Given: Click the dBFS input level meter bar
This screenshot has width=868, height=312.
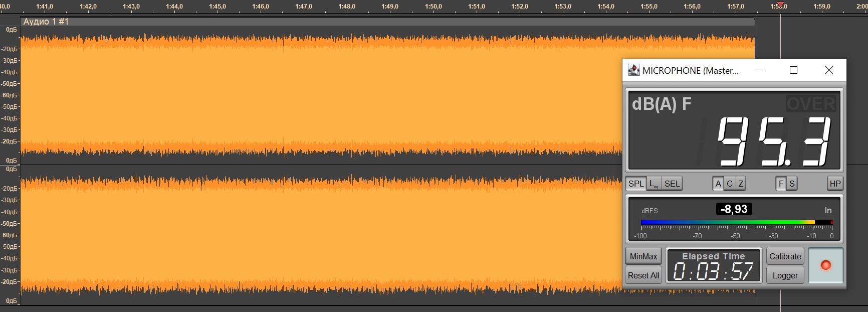Looking at the screenshot, I should click(x=737, y=222).
